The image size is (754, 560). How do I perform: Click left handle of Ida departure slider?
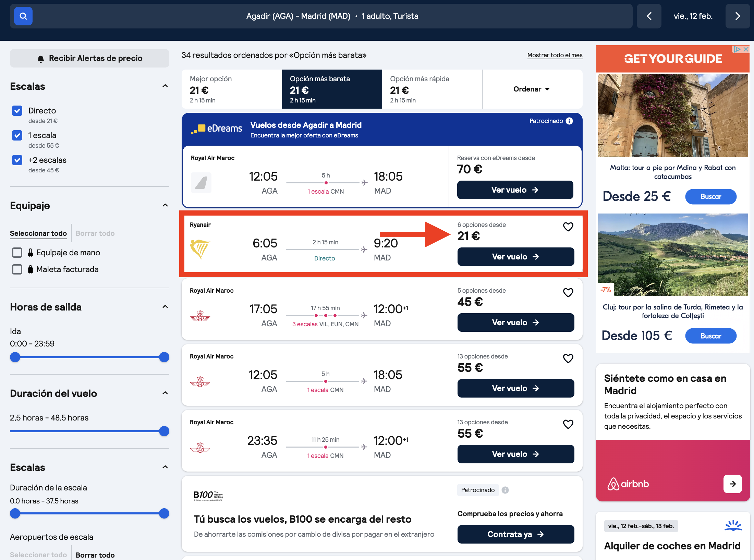click(x=15, y=357)
